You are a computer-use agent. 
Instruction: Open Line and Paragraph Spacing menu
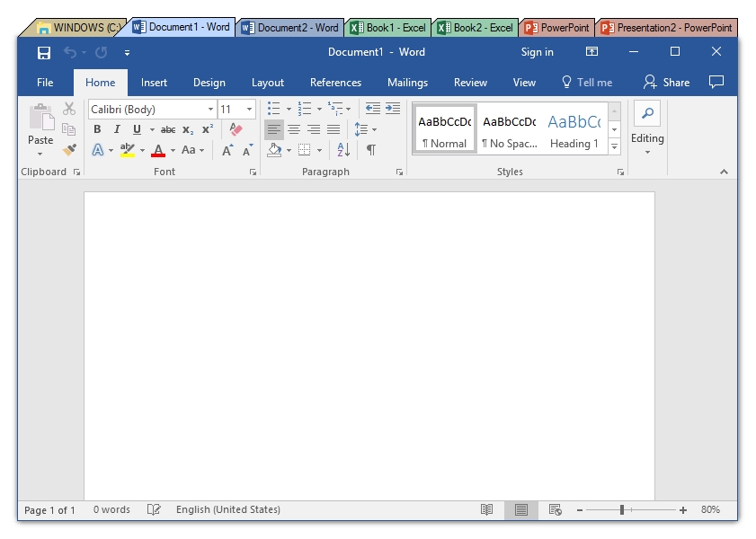365,129
